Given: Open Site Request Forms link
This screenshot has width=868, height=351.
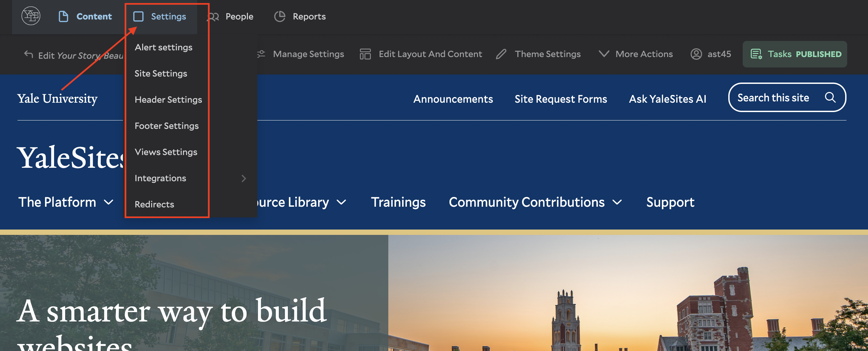Looking at the screenshot, I should [x=561, y=99].
